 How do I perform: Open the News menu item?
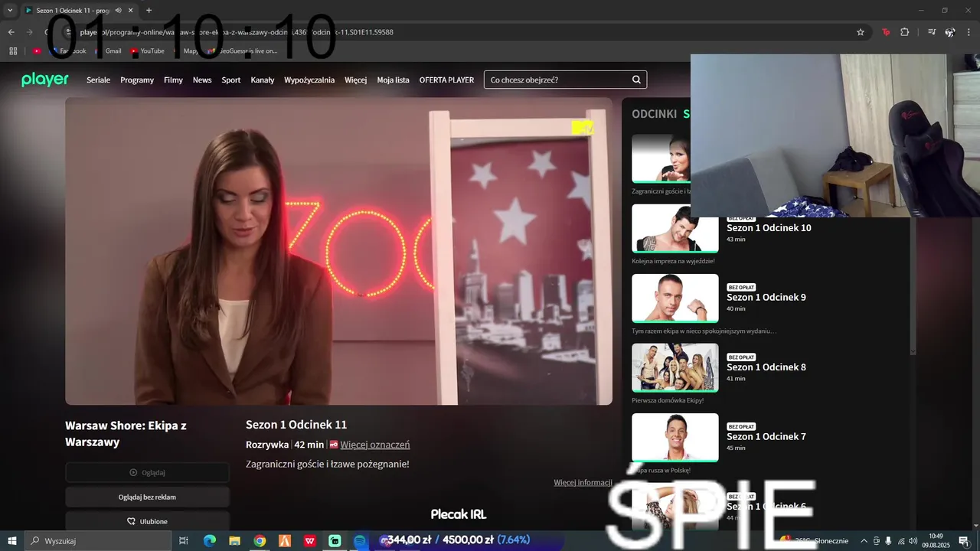click(x=202, y=80)
